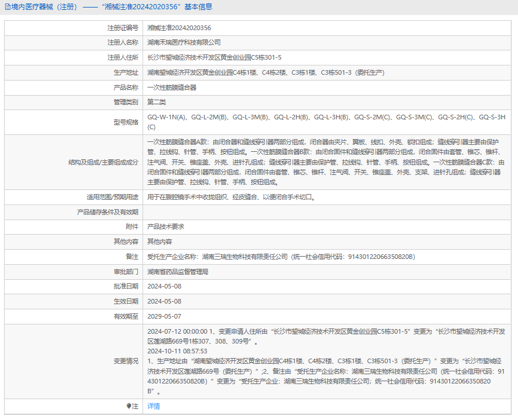Open the 详情 link
Viewport: 518px width, 420px height.
point(154,406)
